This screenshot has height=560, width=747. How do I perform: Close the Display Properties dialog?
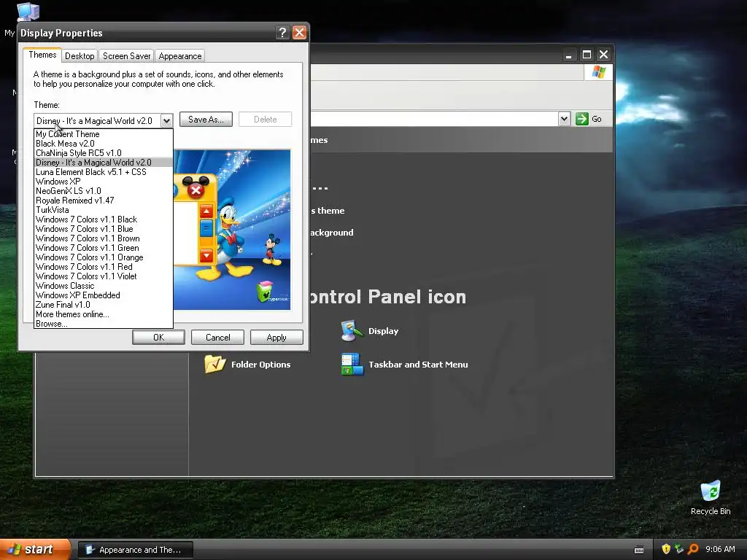click(x=299, y=32)
